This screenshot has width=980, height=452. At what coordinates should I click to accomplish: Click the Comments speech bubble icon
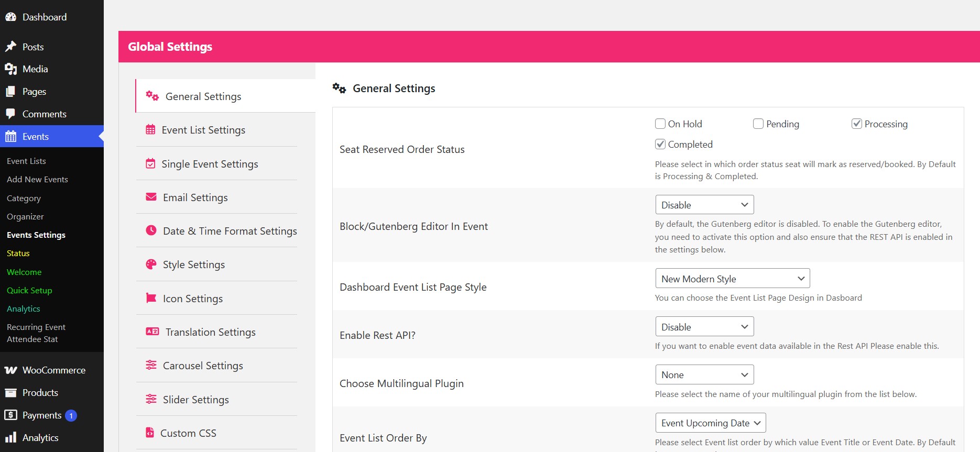[x=10, y=114]
